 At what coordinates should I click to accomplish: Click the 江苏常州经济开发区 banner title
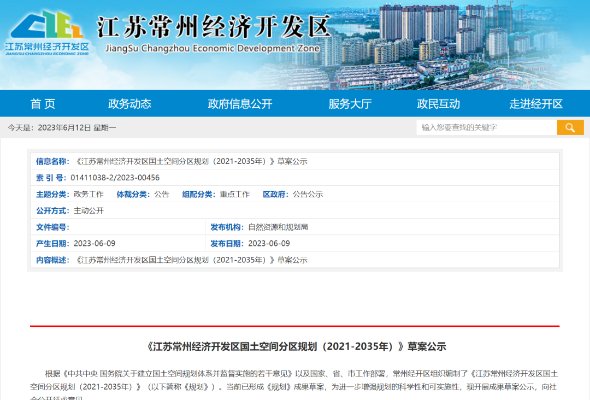[x=214, y=27]
